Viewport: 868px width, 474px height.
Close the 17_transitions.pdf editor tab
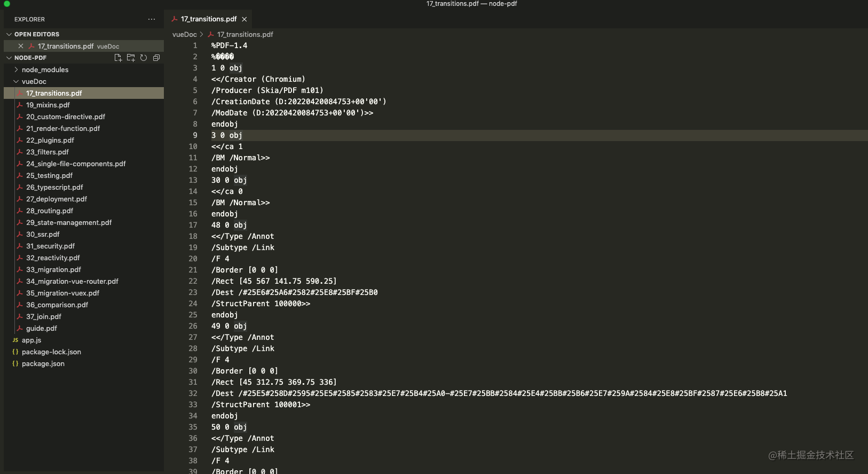(244, 19)
